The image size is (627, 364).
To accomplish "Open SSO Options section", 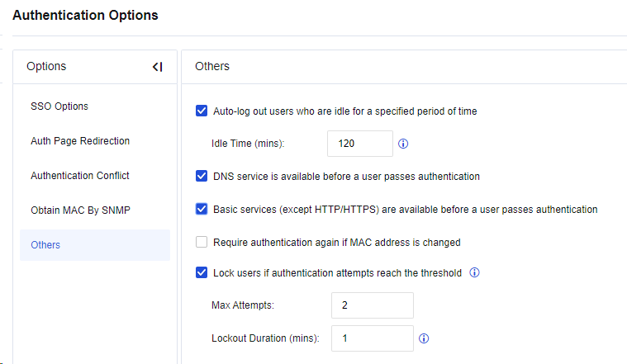I will point(59,106).
